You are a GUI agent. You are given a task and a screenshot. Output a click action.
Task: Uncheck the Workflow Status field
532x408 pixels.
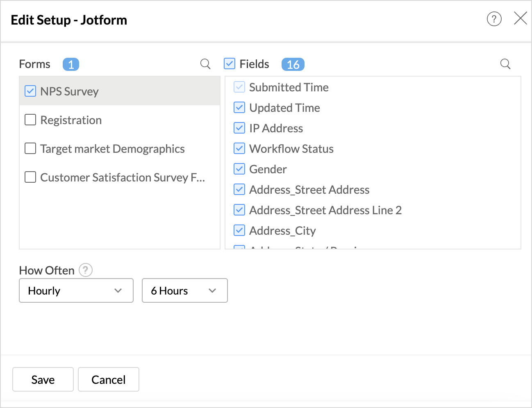tap(239, 149)
